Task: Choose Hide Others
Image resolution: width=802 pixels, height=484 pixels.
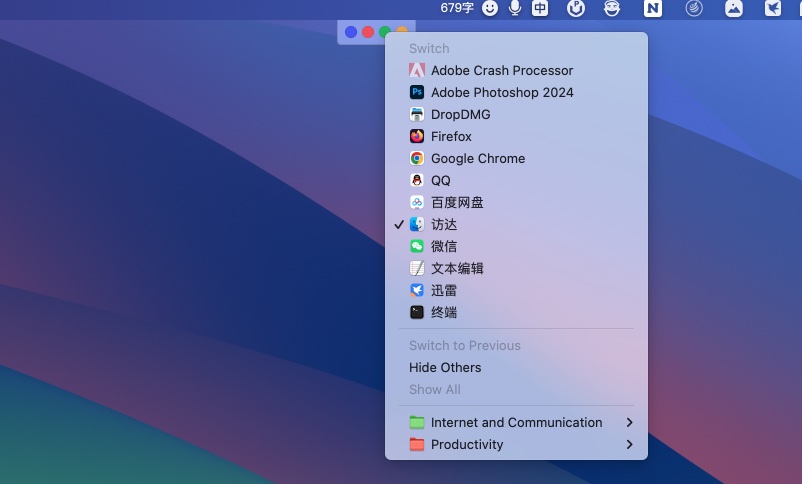Action: tap(516, 367)
